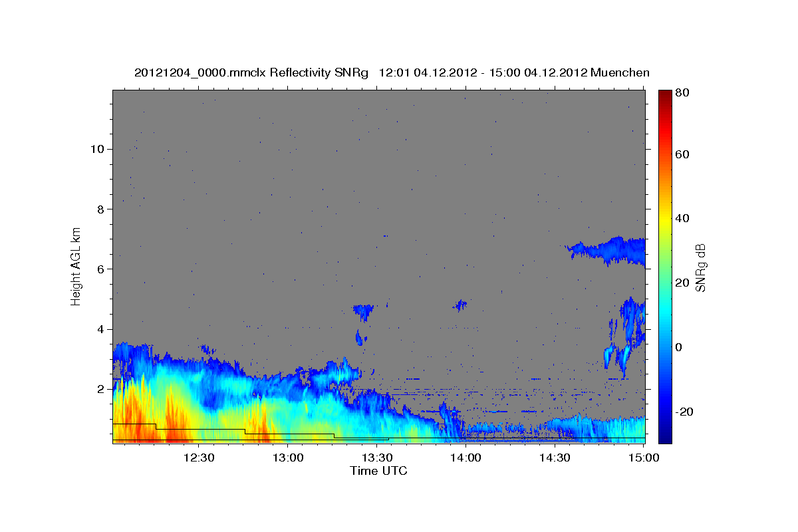This screenshot has height=532, width=798.
Task: Click the 12:30 time tick label
Action: tap(198, 458)
